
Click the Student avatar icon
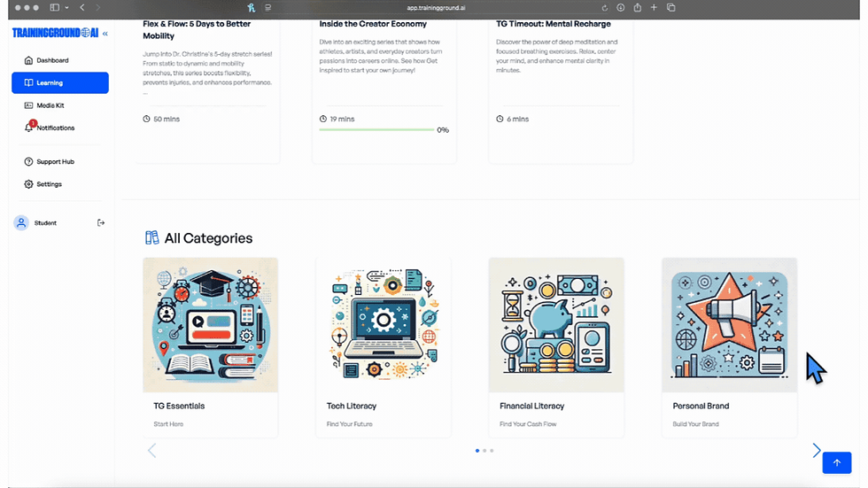[x=21, y=223]
